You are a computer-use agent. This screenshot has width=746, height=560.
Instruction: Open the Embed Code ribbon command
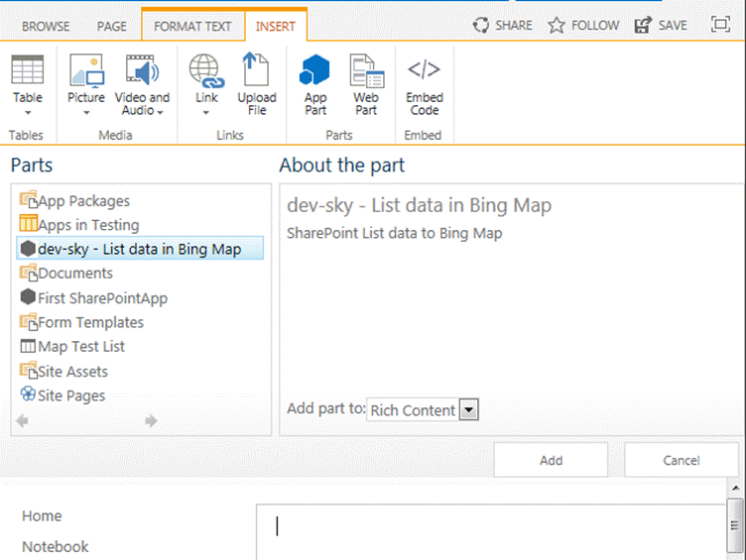(x=425, y=84)
